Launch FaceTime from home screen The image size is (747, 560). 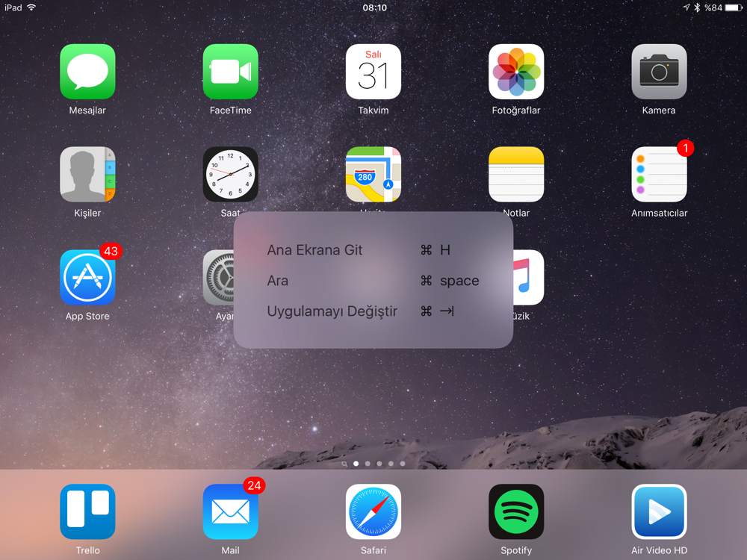click(230, 72)
